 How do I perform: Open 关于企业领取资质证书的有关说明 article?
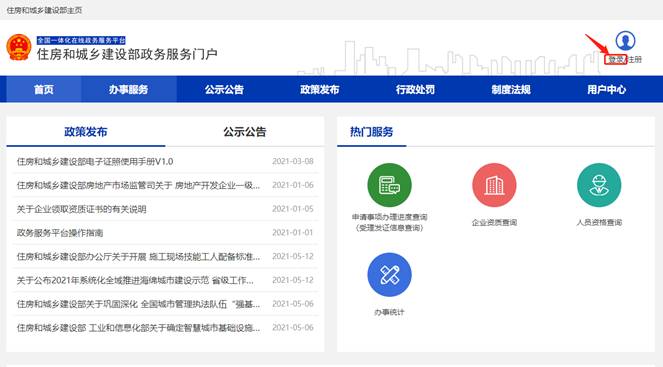pyautogui.click(x=81, y=209)
